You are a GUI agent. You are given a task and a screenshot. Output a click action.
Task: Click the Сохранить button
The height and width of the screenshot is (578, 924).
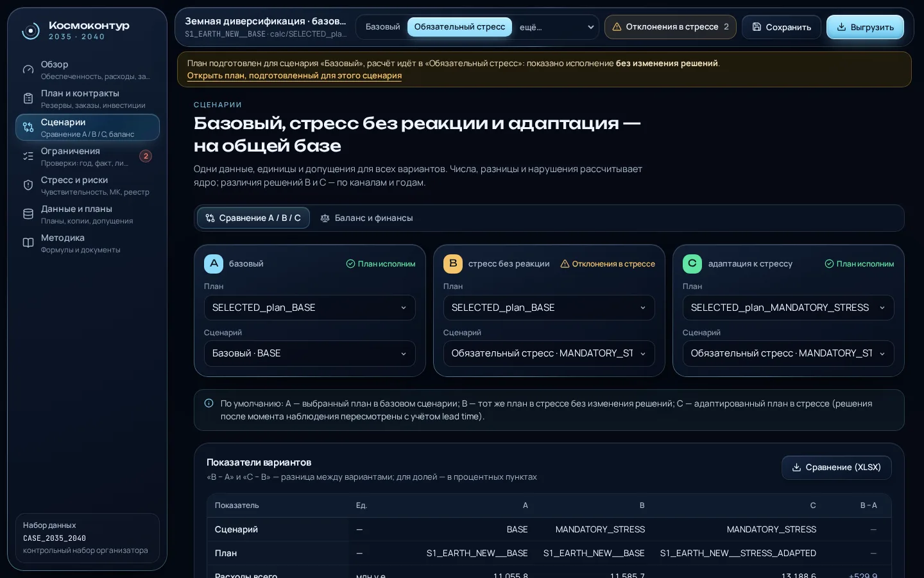tap(781, 27)
